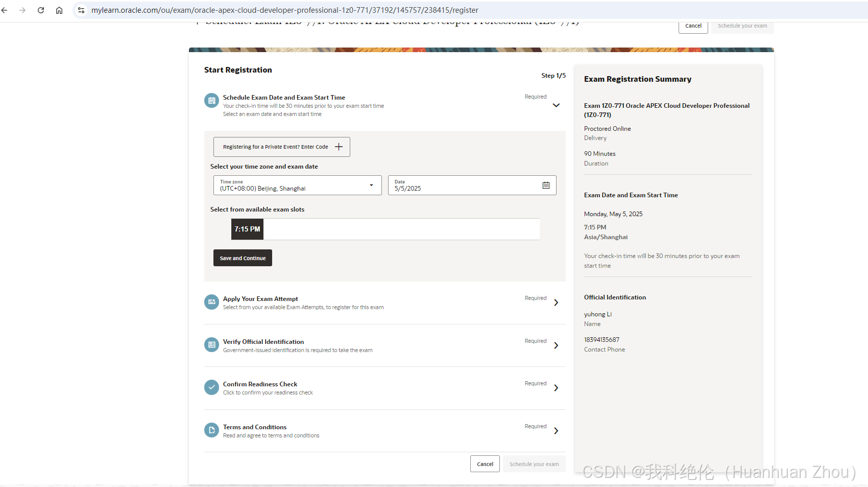The height and width of the screenshot is (487, 868).
Task: Expand Terms and Conditions chevron
Action: 556,431
